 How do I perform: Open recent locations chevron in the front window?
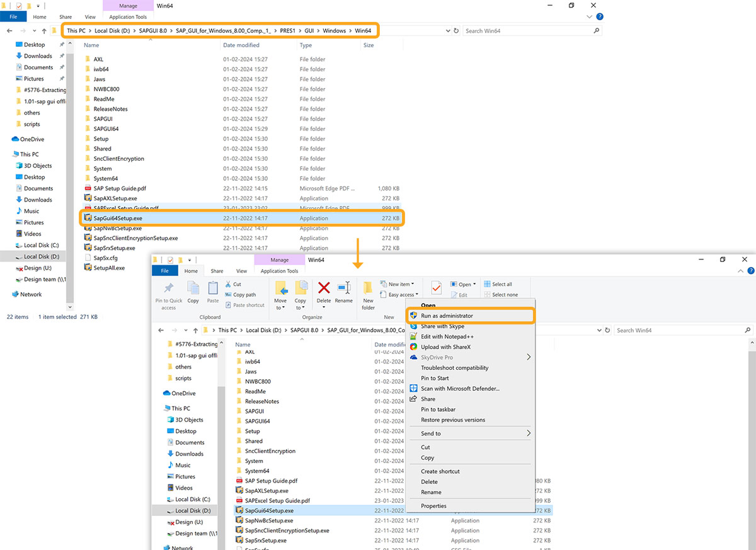tap(185, 330)
